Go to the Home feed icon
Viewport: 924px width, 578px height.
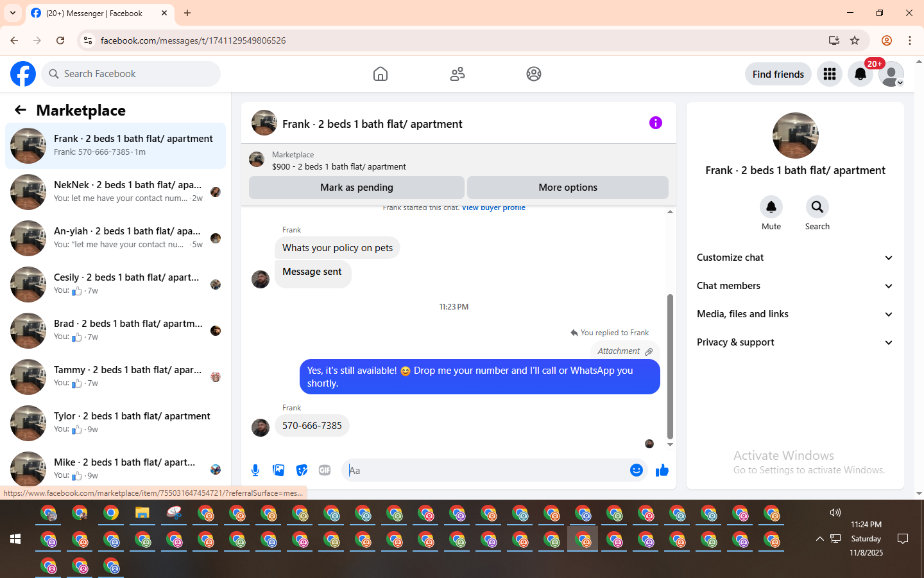click(381, 74)
